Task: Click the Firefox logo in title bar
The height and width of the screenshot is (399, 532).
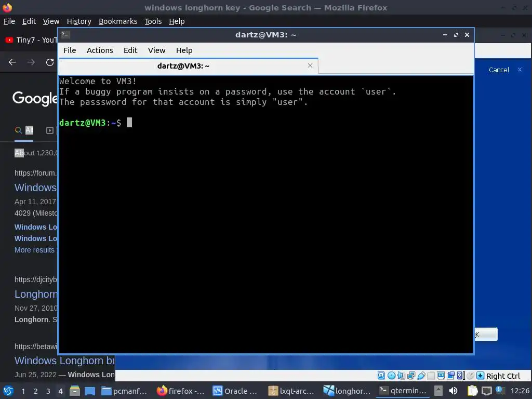Action: (7, 7)
